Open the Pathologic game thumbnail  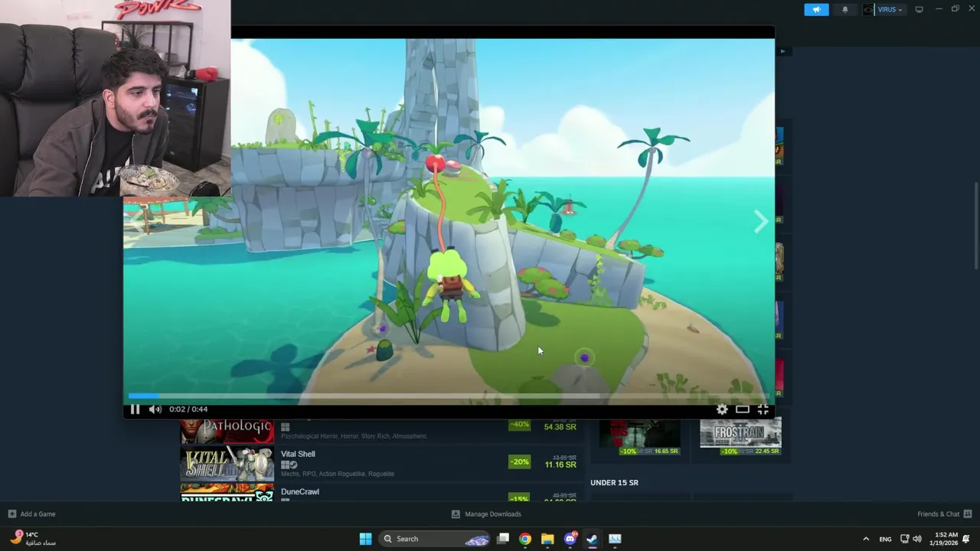click(227, 432)
